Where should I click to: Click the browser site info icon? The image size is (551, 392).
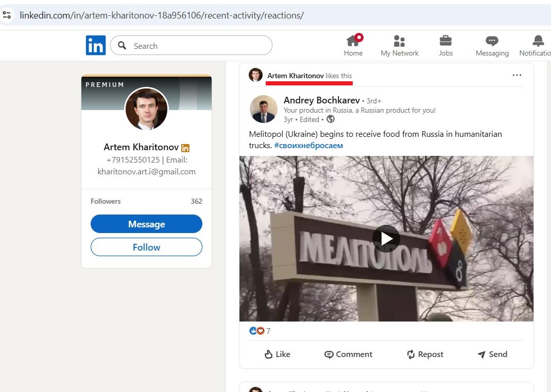click(x=7, y=15)
